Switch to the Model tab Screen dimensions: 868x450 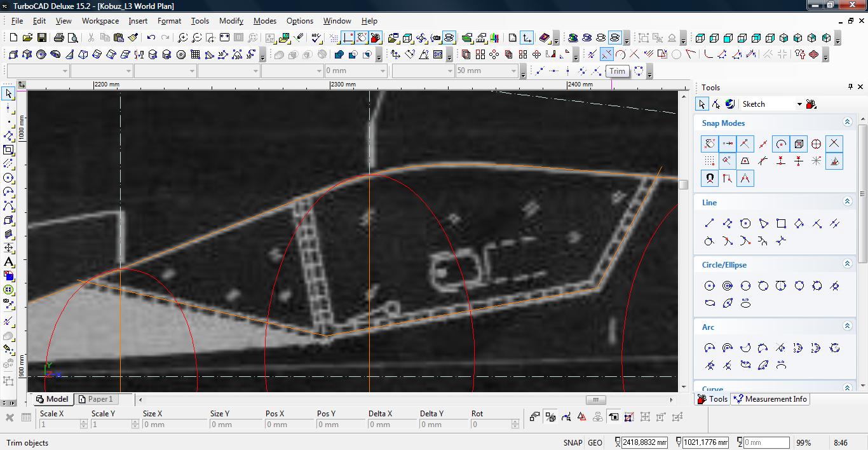(52, 399)
